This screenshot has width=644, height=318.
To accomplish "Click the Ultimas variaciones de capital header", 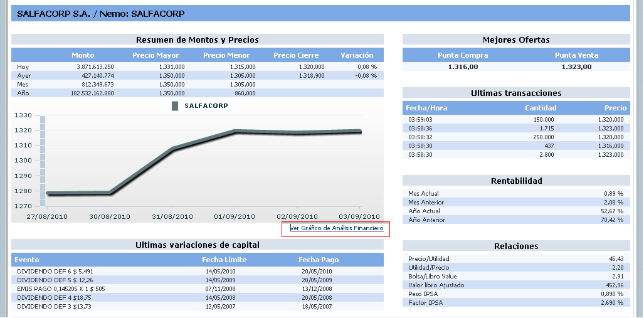I will [197, 245].
